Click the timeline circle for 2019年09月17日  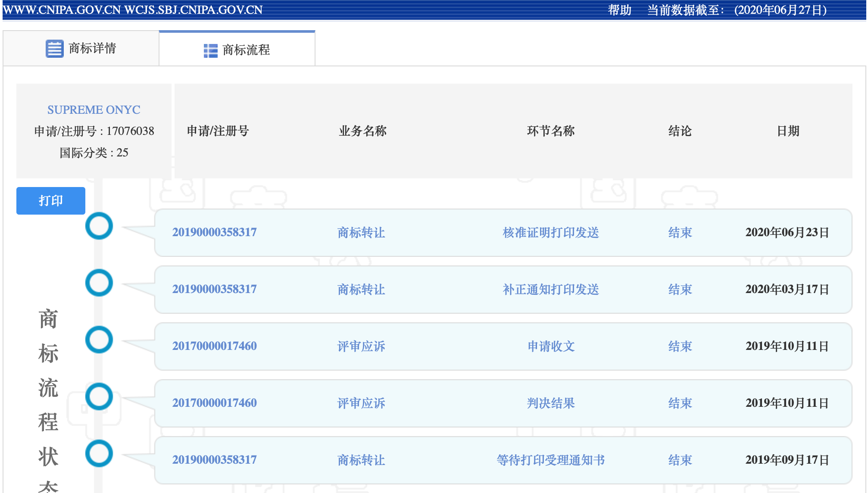click(99, 453)
